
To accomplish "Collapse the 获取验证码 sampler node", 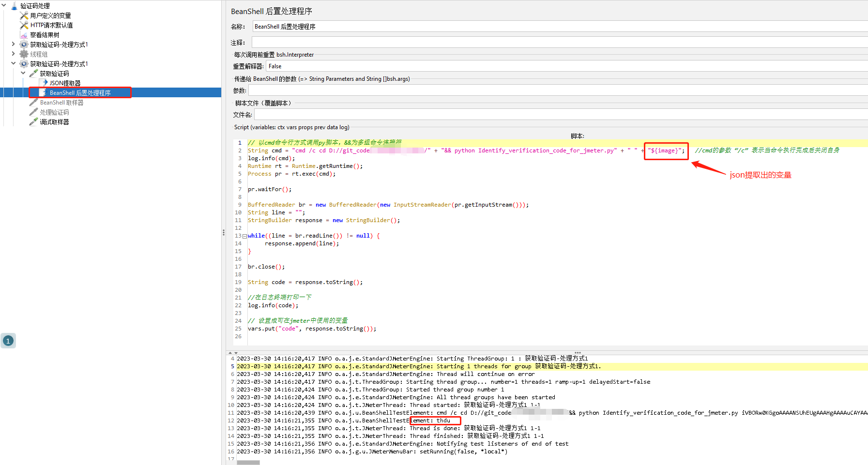I will pos(23,74).
